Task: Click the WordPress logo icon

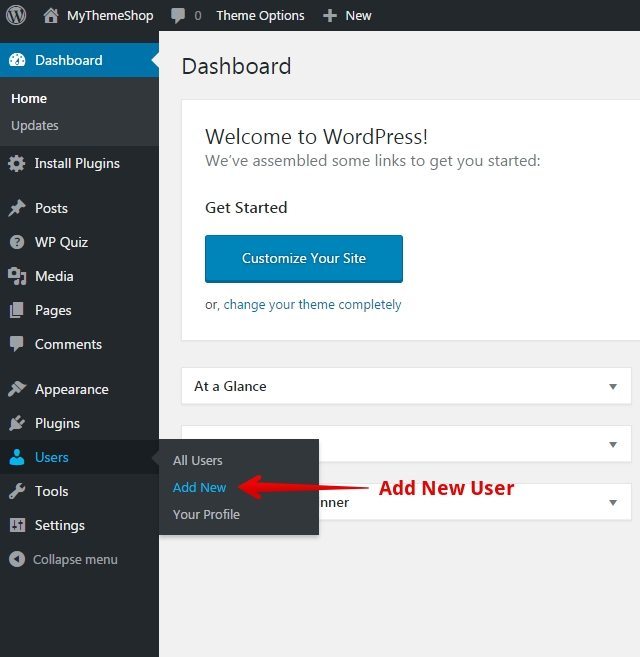Action: click(16, 16)
